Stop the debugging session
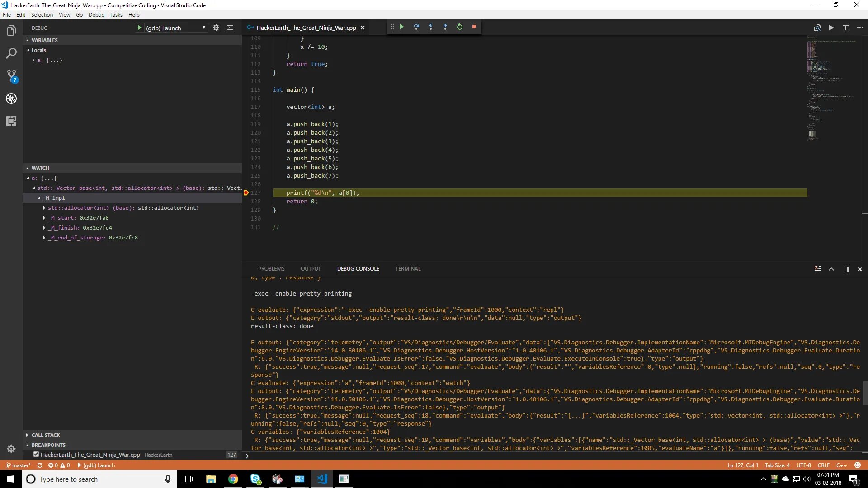The image size is (868, 488). [x=474, y=27]
